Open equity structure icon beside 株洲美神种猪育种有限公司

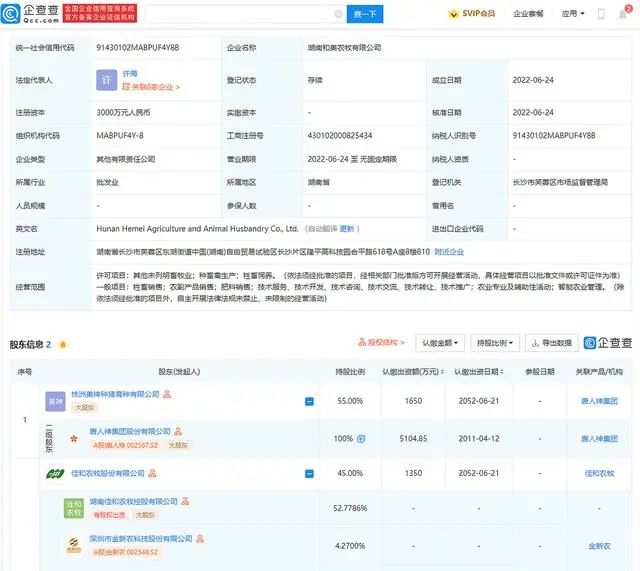pyautogui.click(x=167, y=394)
